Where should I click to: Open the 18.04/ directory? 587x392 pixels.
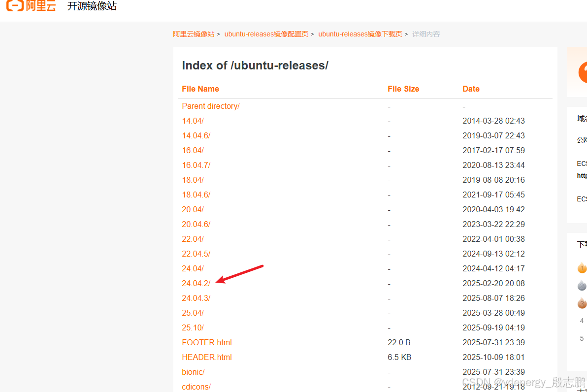tap(193, 180)
